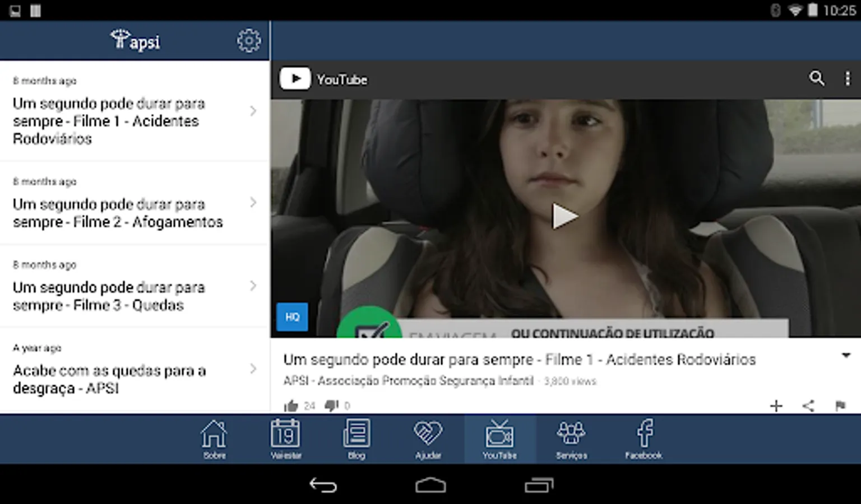The width and height of the screenshot is (861, 504).
Task: Click the 3,800 views count
Action: (x=570, y=381)
